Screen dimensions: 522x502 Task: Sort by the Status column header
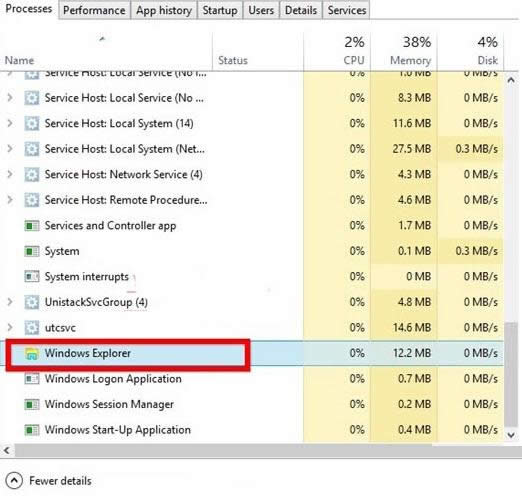(x=233, y=60)
